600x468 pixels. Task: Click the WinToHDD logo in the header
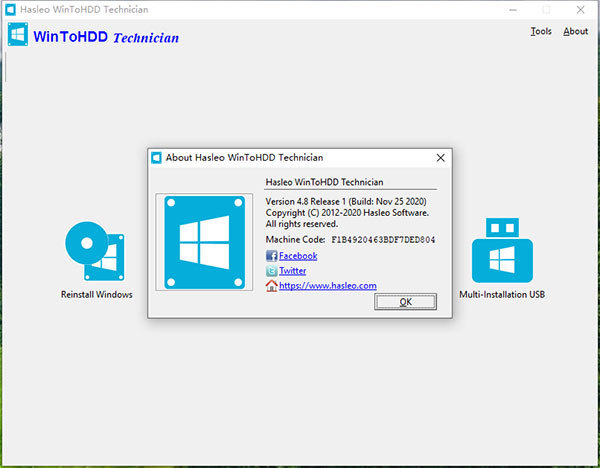18,34
